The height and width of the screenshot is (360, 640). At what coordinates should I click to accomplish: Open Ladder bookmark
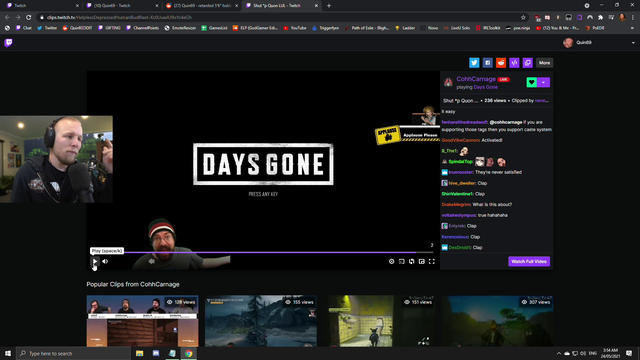[x=405, y=28]
